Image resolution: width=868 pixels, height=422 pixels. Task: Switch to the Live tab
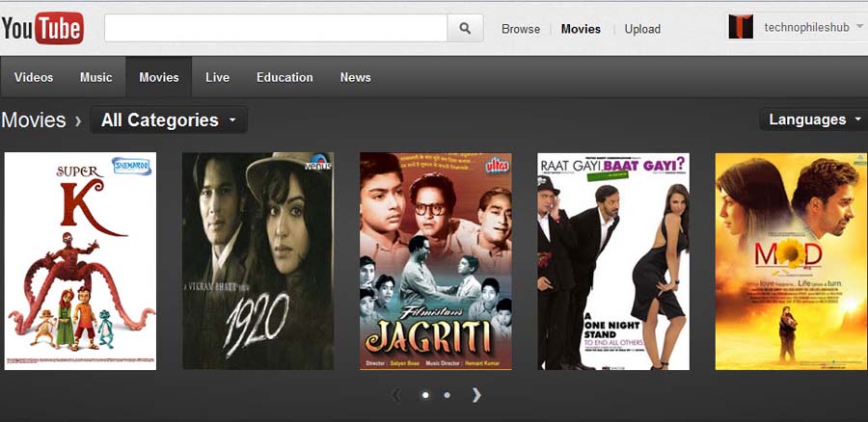coord(218,77)
